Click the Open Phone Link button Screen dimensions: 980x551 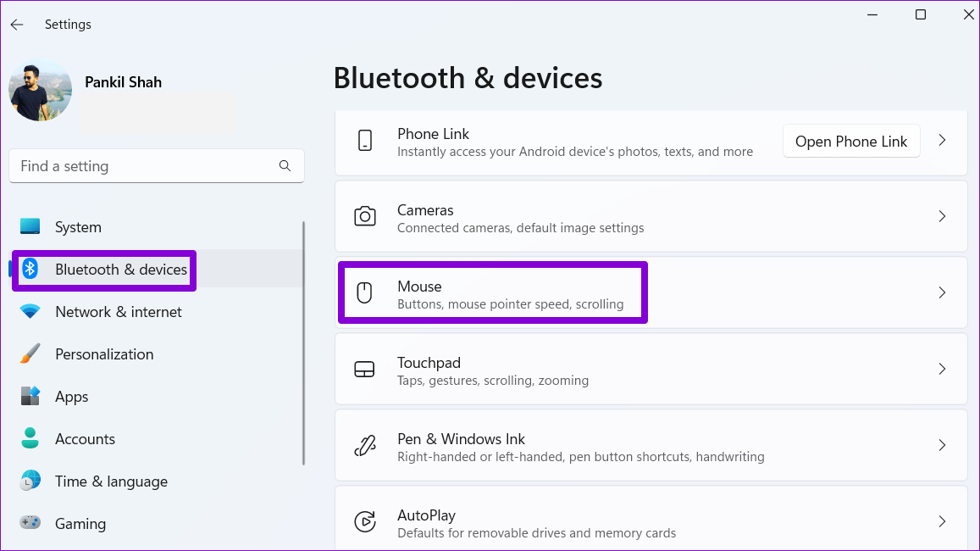coord(851,141)
